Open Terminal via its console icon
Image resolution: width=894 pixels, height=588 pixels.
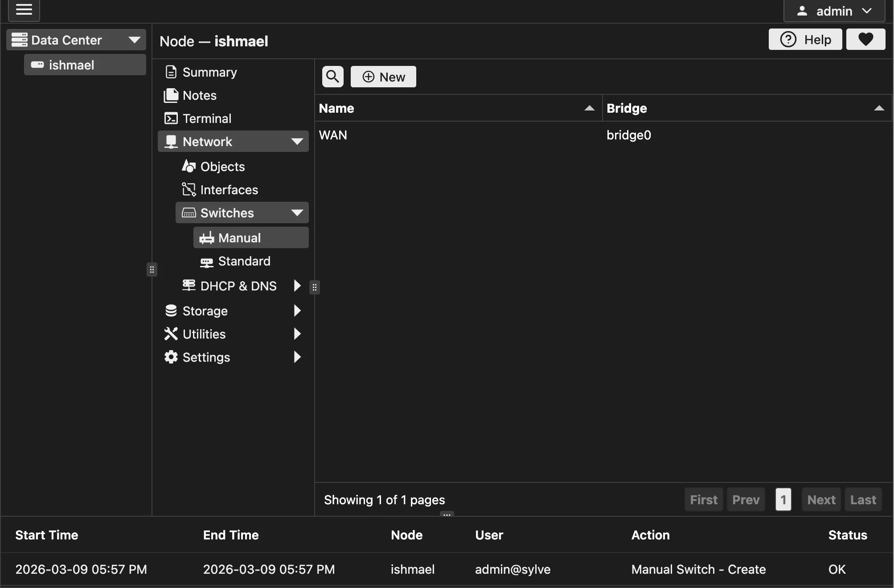pos(171,118)
